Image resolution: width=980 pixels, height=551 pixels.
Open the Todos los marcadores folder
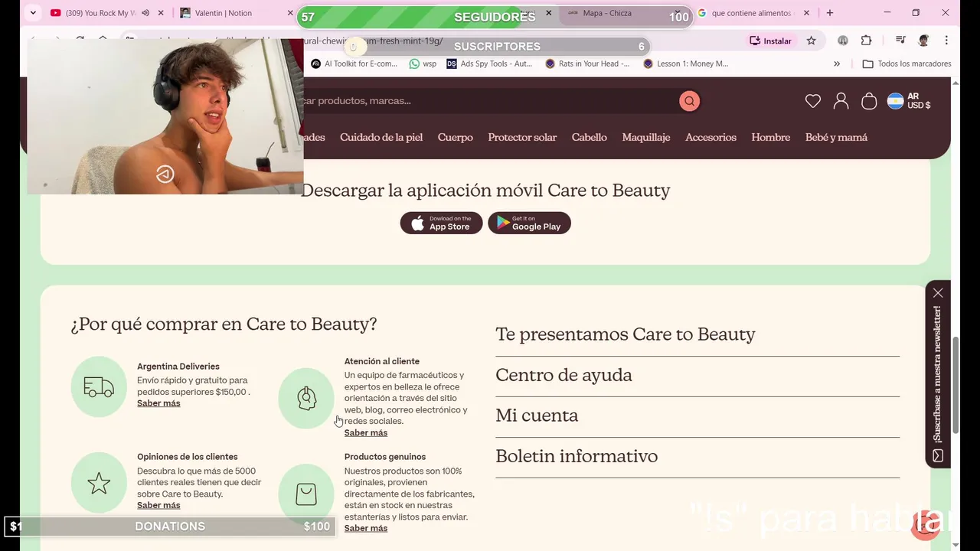(x=907, y=64)
